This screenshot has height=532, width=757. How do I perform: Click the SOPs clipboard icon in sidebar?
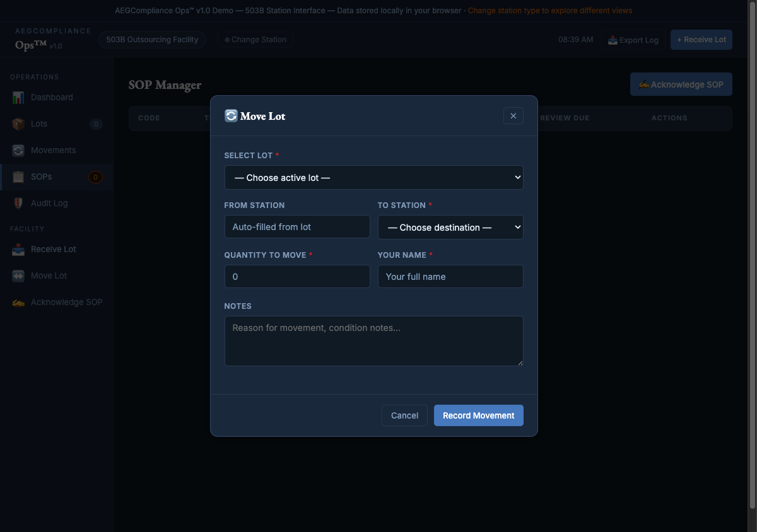point(18,177)
